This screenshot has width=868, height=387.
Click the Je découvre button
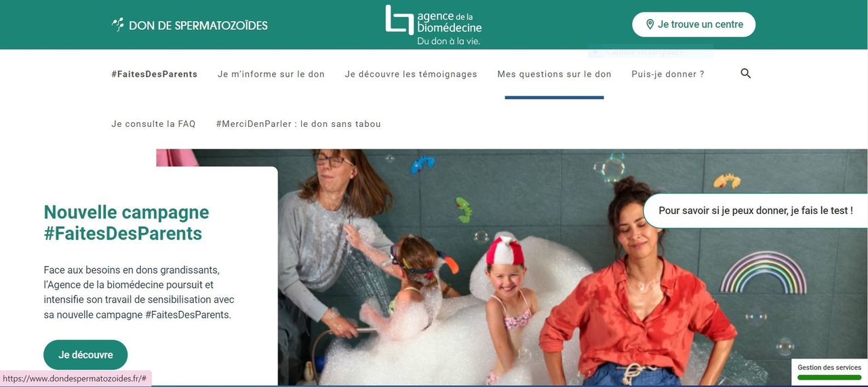tap(85, 355)
